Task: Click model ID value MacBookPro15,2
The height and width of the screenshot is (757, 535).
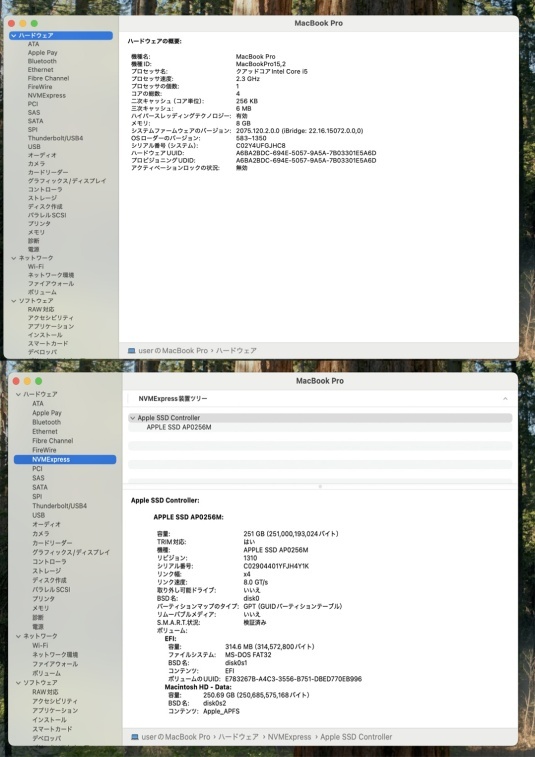Action: [x=261, y=64]
